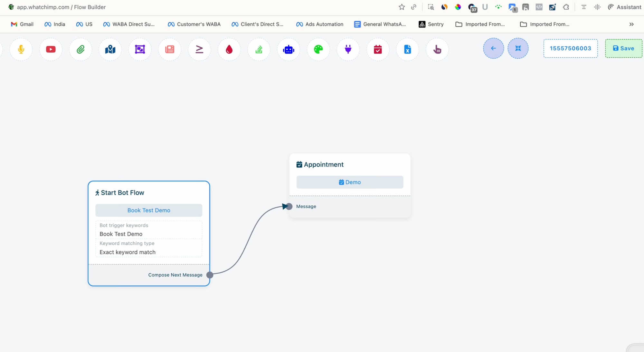Click the back arrow round button
This screenshot has width=644, height=352.
pos(493,48)
